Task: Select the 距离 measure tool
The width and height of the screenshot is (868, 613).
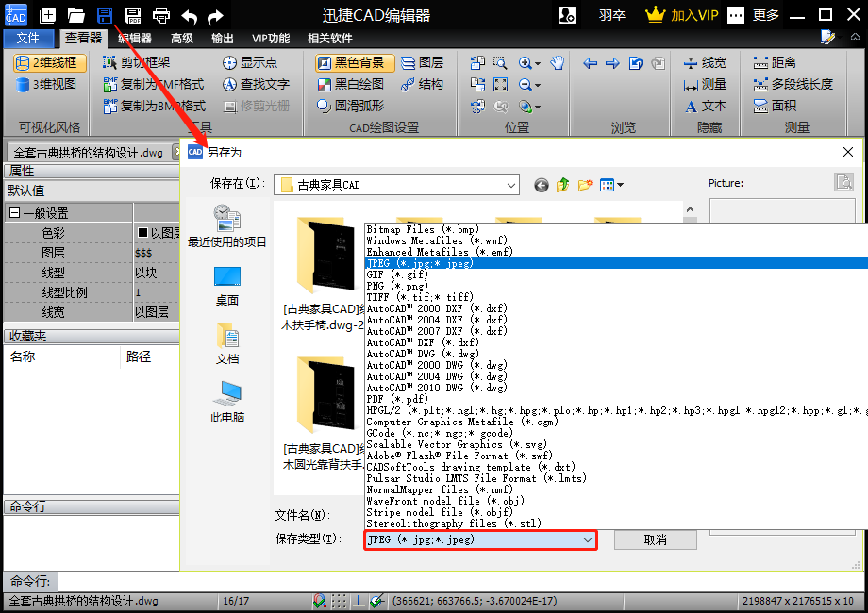Action: coord(775,62)
